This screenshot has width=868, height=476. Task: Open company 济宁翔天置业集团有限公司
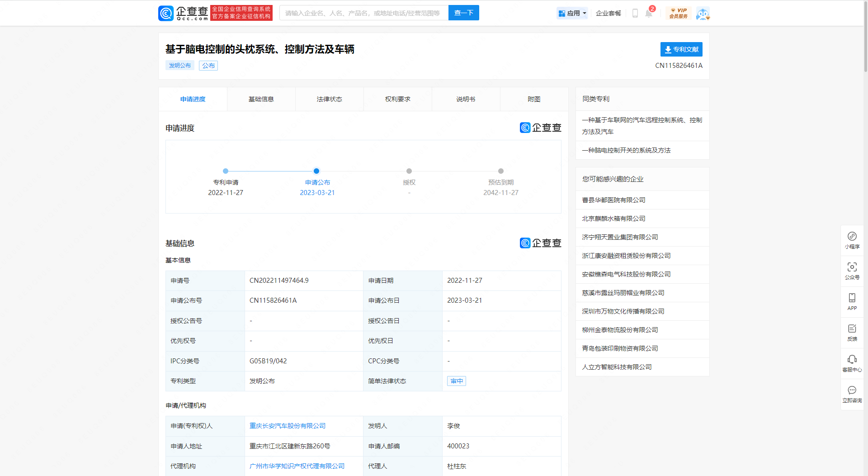coord(620,237)
